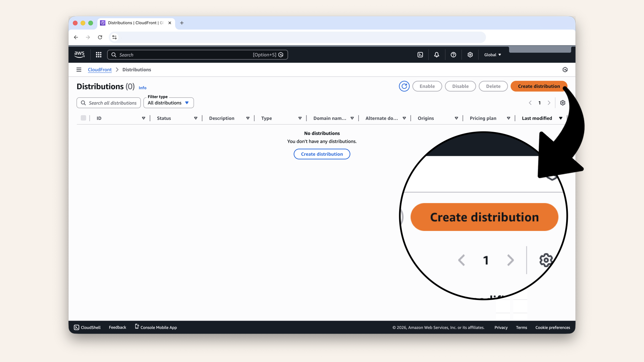Open the Last modified column sort dropdown
Screen dimensions: 644x362
(560, 118)
